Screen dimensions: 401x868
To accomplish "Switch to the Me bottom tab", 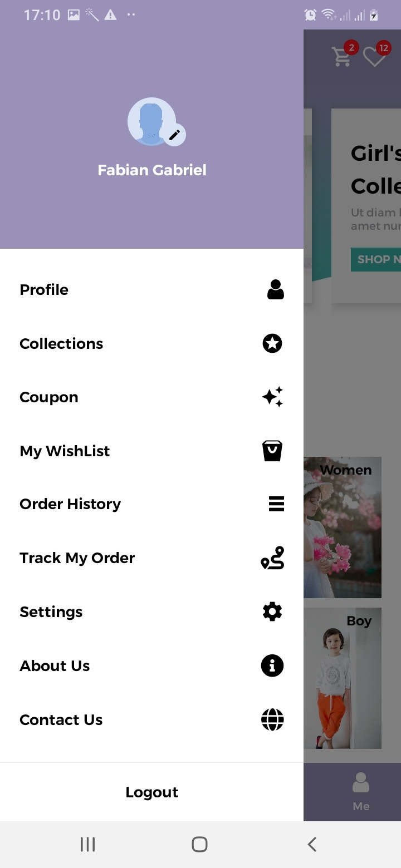I will point(361,791).
